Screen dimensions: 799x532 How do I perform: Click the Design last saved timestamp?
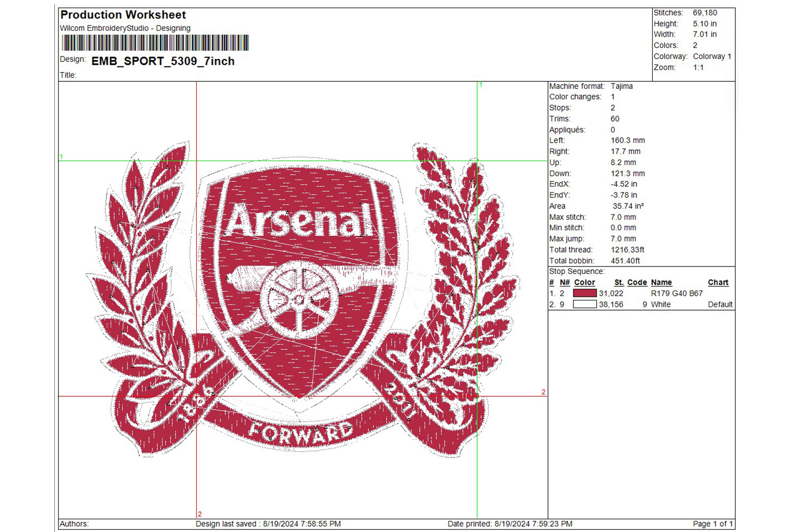pos(268,524)
